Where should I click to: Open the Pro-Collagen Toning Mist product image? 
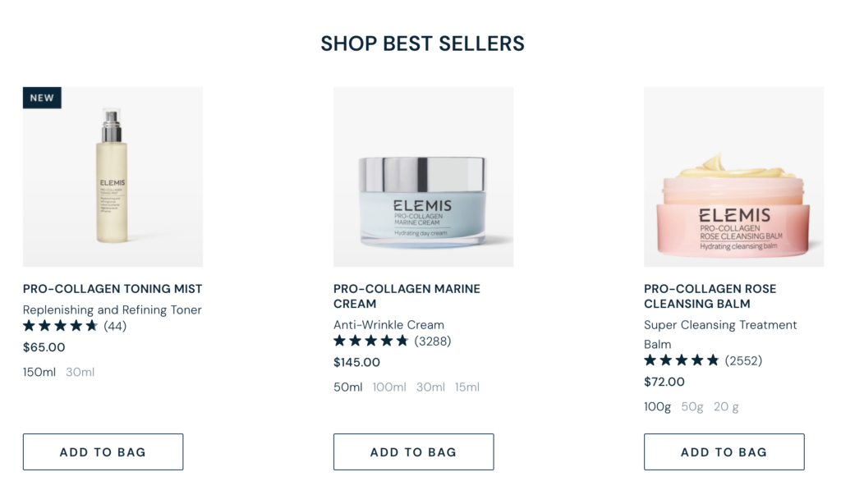click(x=113, y=176)
